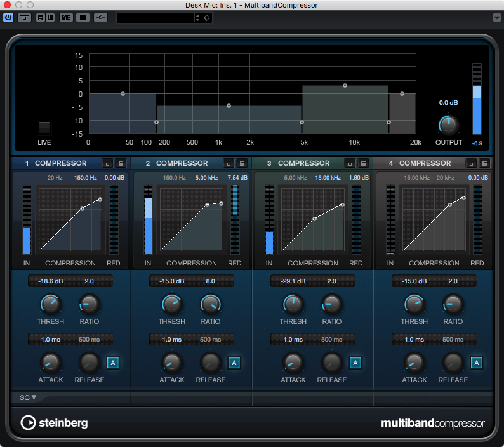Select the 3 COMPRESSOR band header
The width and height of the screenshot is (504, 447).
298,163
